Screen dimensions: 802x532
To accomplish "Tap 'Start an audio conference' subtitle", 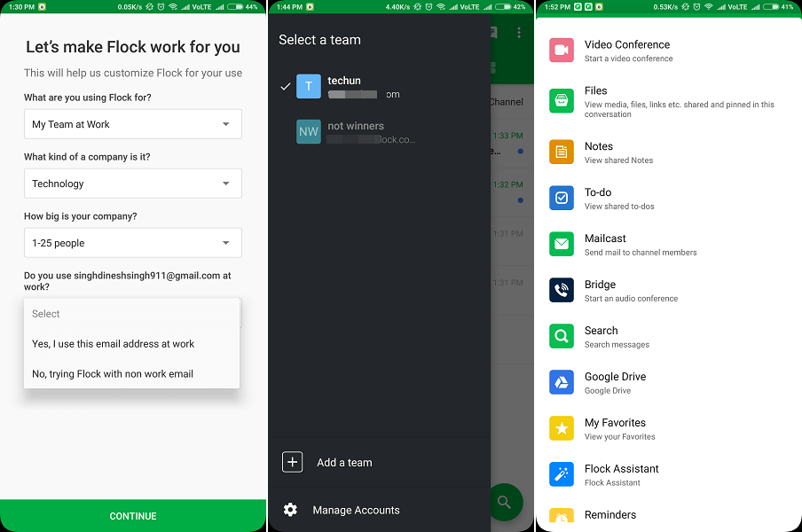I will coord(631,299).
